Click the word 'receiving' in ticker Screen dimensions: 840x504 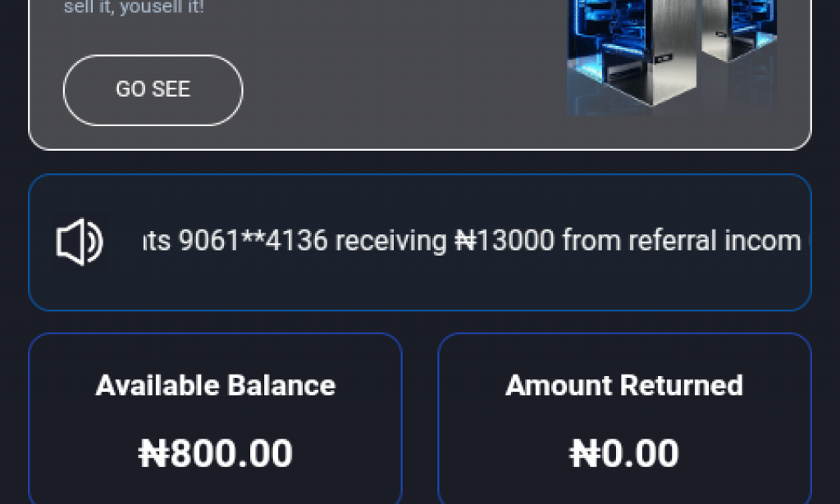(391, 241)
